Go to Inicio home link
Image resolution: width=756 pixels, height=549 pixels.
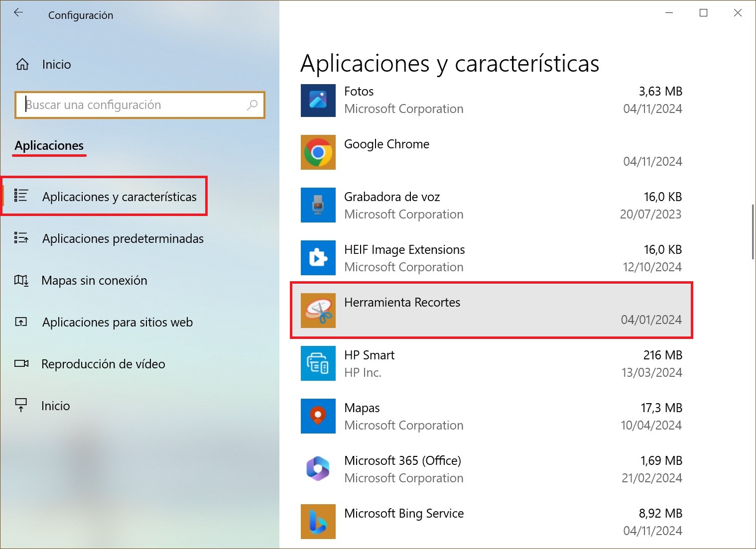[x=56, y=64]
